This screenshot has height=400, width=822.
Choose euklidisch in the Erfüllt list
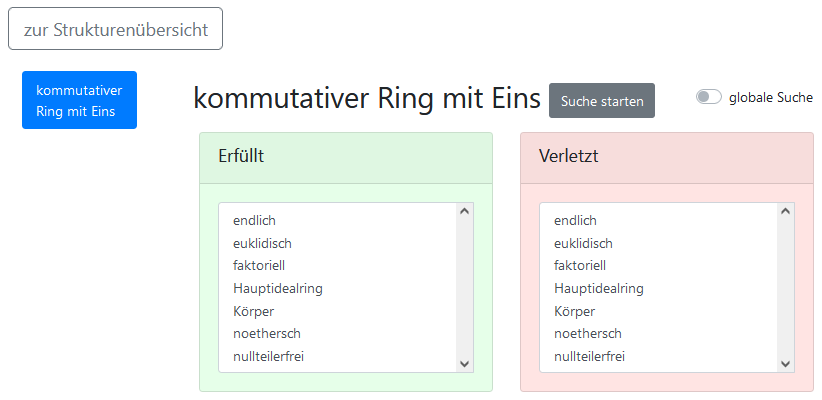(x=262, y=243)
